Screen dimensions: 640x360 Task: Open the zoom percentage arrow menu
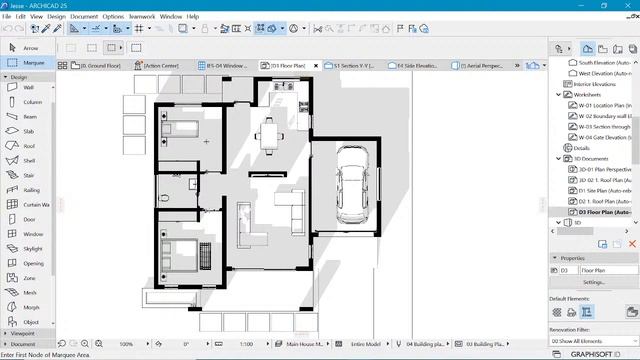click(x=148, y=344)
